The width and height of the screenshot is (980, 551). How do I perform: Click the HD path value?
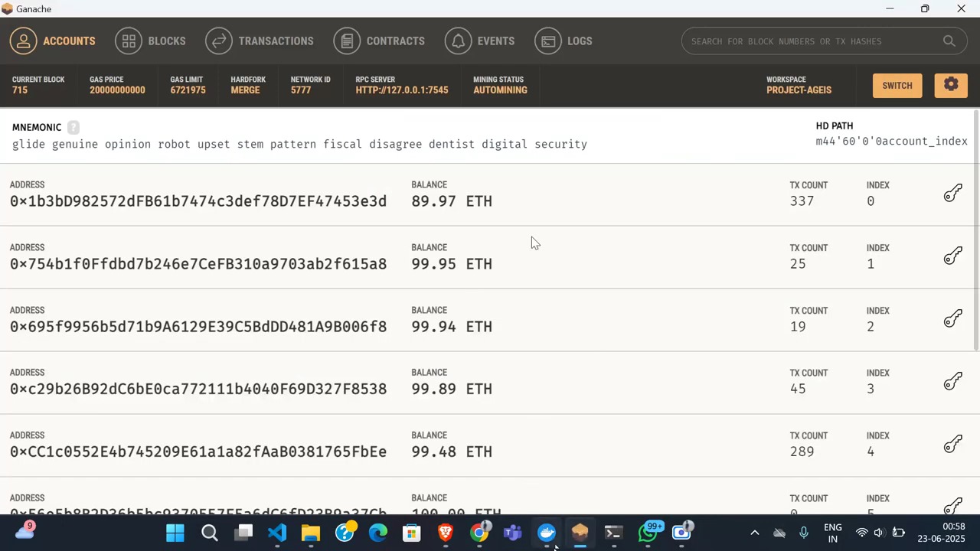pyautogui.click(x=891, y=142)
